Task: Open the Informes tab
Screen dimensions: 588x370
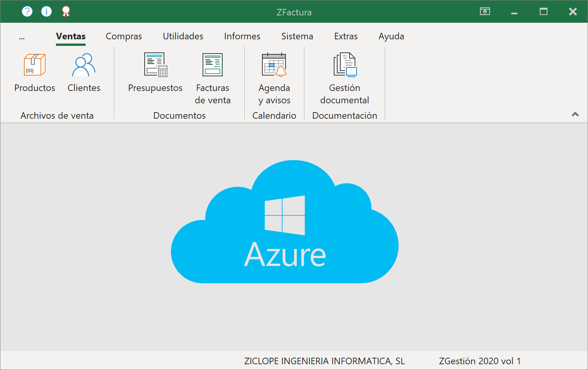Action: [242, 36]
